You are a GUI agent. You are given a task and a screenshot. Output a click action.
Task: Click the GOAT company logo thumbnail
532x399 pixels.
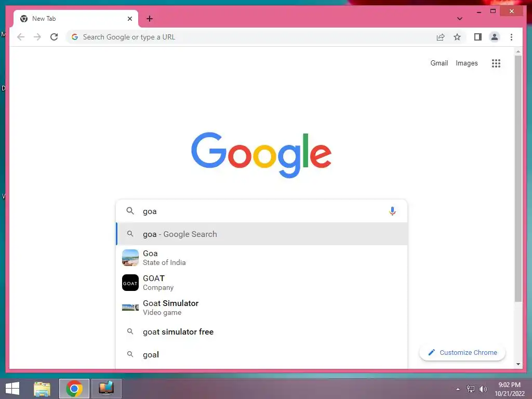130,283
